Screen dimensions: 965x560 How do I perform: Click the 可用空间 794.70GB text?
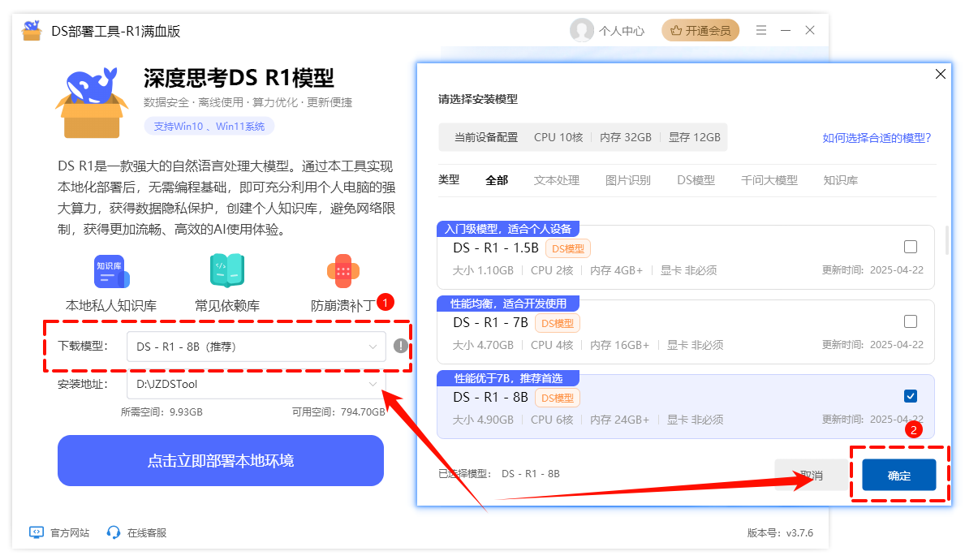click(x=338, y=411)
